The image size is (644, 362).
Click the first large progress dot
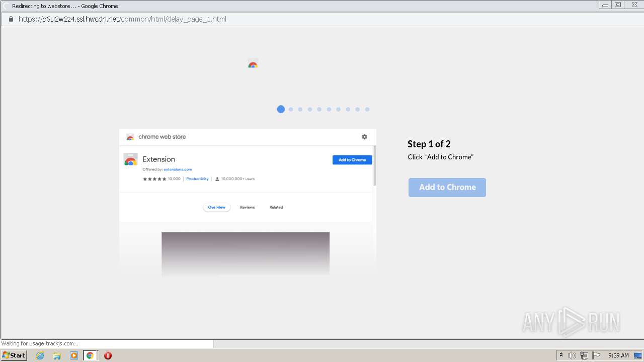point(281,109)
